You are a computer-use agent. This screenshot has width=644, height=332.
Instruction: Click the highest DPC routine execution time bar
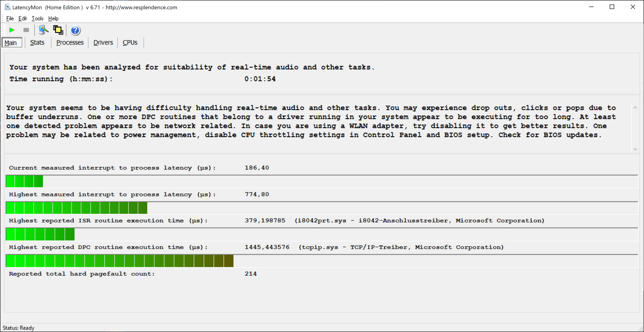point(119,261)
